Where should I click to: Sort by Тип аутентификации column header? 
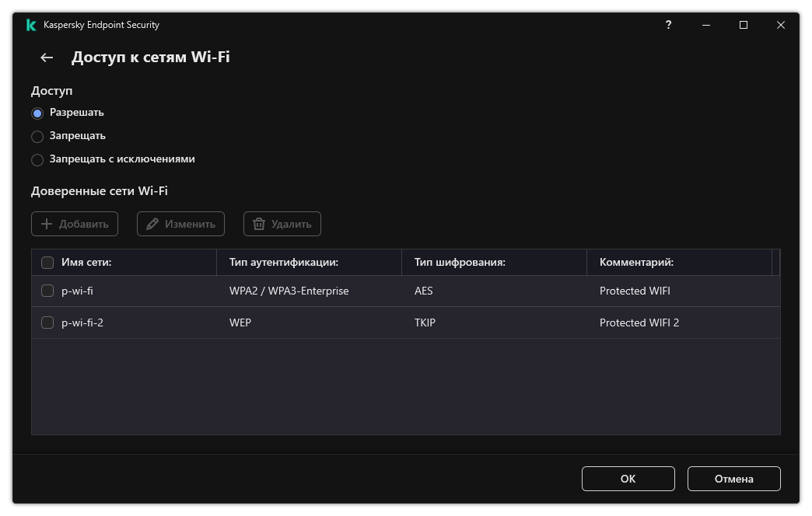[284, 263]
